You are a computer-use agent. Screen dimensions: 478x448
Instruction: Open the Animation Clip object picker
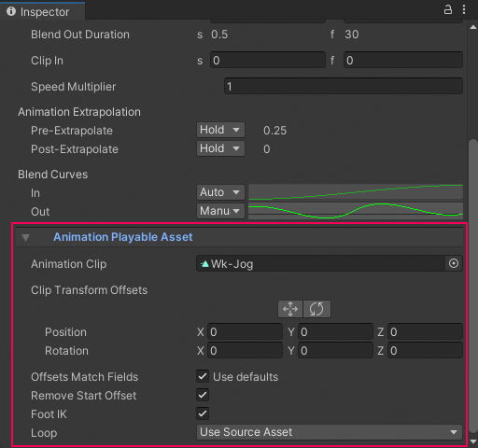point(454,263)
